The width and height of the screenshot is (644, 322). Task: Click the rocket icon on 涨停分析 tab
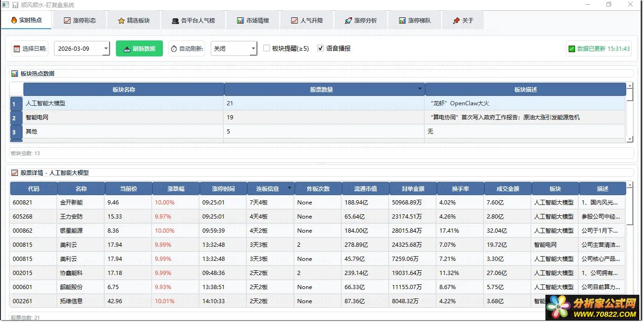pyautogui.click(x=348, y=21)
